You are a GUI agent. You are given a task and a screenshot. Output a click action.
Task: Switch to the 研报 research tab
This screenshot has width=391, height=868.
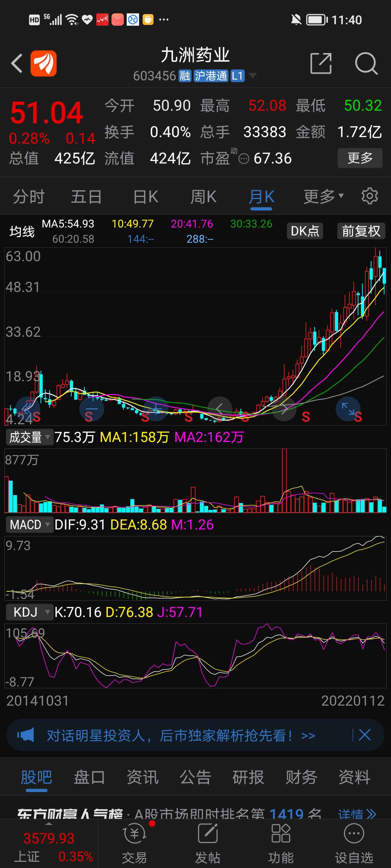[x=248, y=777]
